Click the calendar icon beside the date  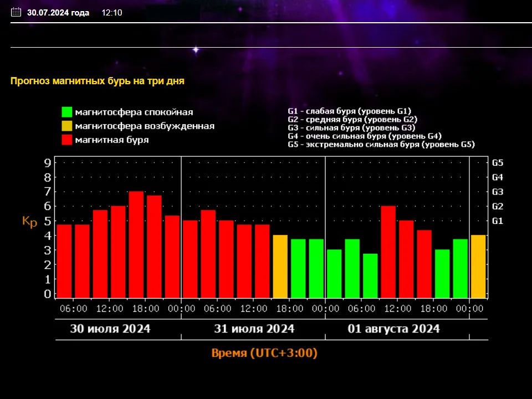point(16,12)
